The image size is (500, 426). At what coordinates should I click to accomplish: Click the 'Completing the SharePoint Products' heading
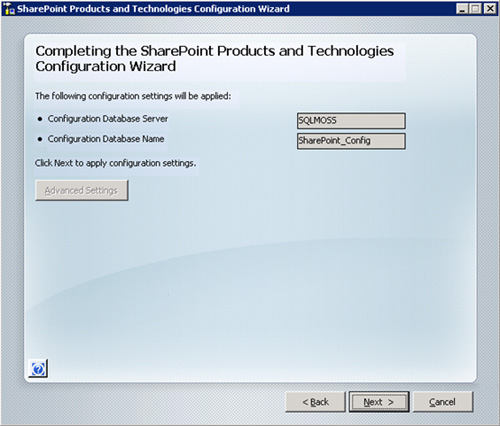214,59
